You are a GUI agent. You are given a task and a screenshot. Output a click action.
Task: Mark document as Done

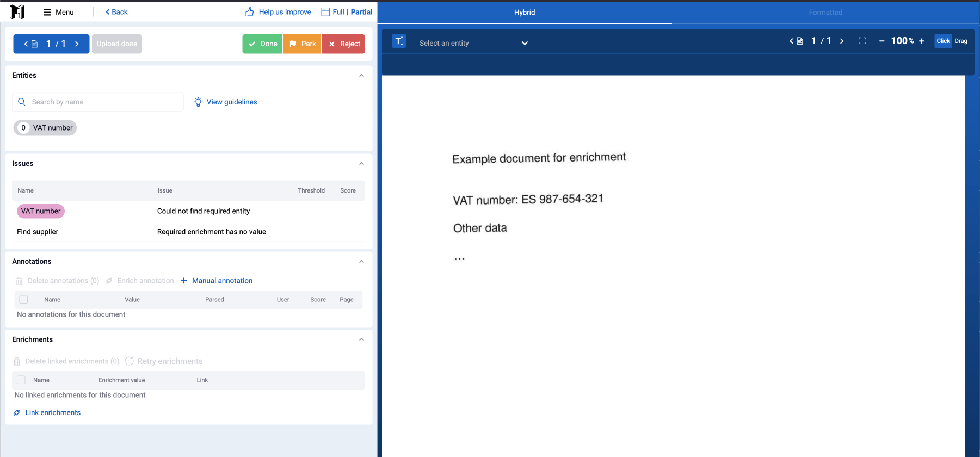[262, 44]
